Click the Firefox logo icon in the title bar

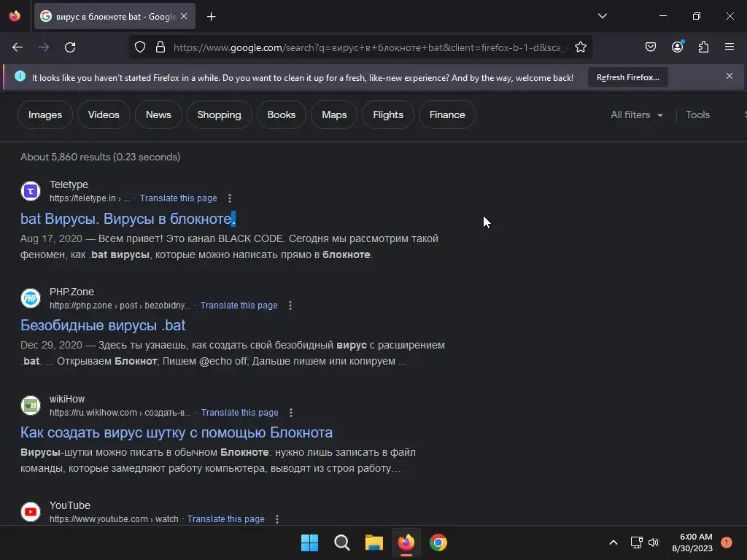(15, 16)
